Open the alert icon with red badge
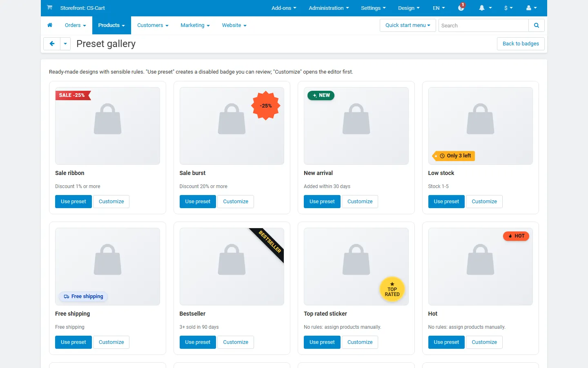 click(x=461, y=7)
